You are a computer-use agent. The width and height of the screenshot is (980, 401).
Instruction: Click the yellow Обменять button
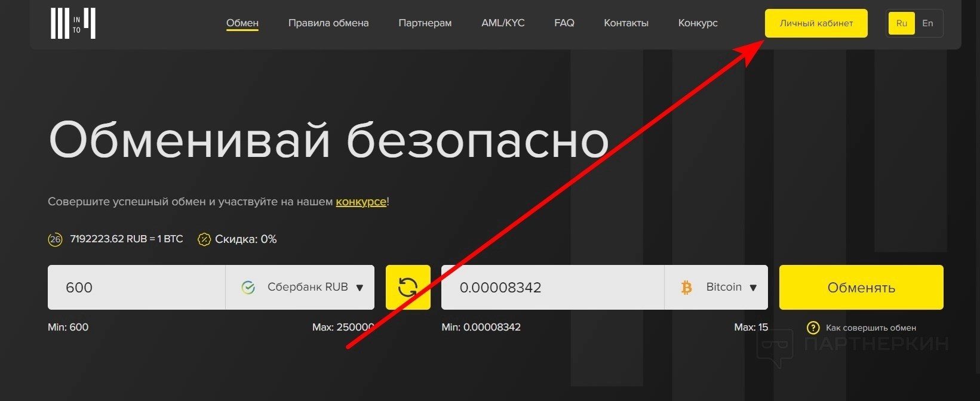861,287
